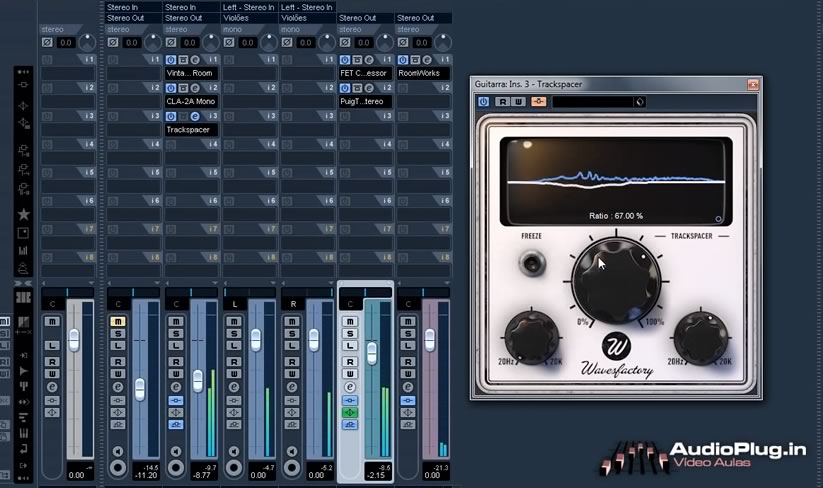Screen dimensions: 823x488
Task: Click Listen button on the selected -2.15 channel
Action: tap(350, 346)
